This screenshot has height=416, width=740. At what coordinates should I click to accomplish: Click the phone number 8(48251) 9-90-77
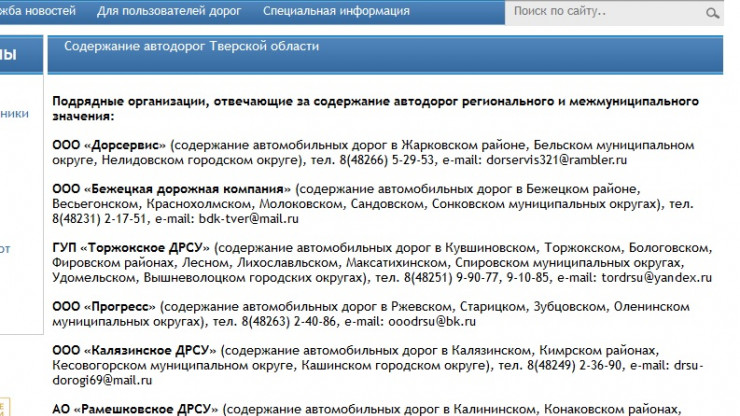pyautogui.click(x=451, y=278)
